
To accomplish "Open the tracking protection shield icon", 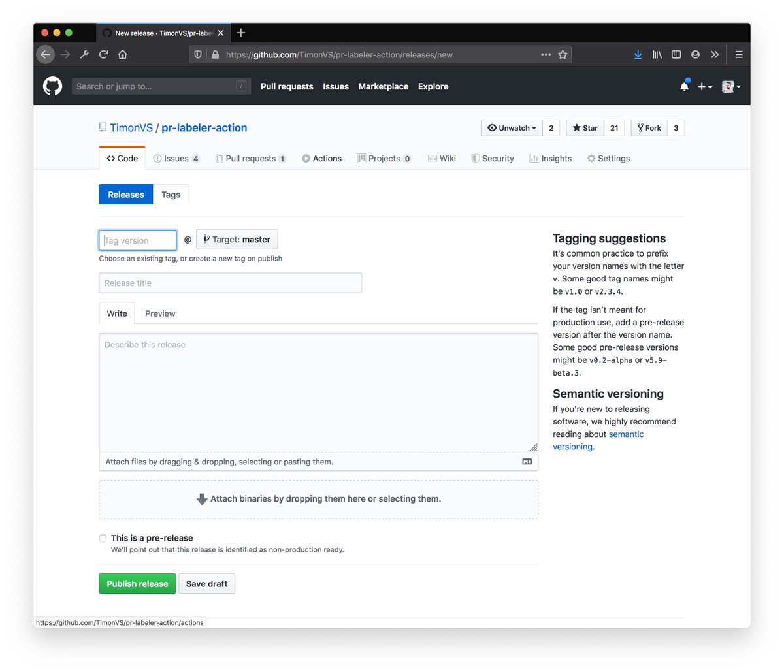I will pos(199,55).
